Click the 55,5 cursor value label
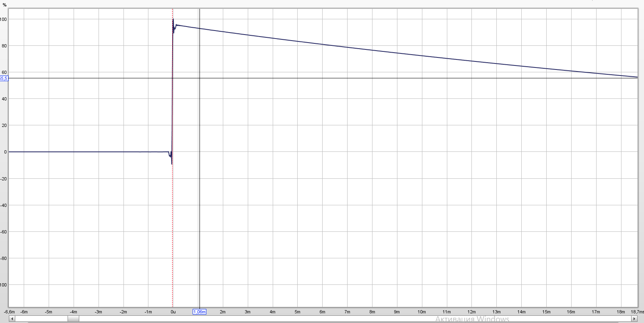The height and width of the screenshot is (323, 644). point(4,78)
